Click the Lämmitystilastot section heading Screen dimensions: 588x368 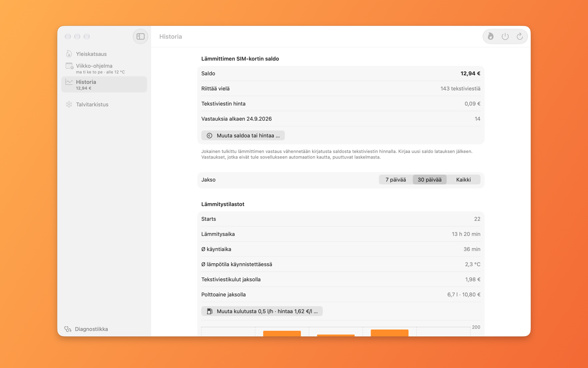[223, 204]
